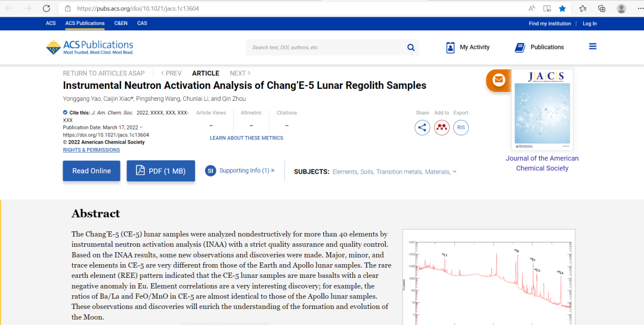Add article to Mendeley via red icon
This screenshot has height=325, width=644.
pyautogui.click(x=441, y=128)
